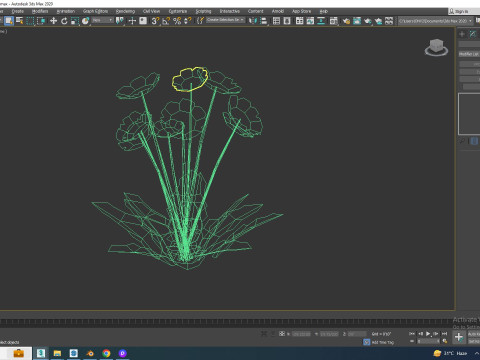The width and height of the screenshot is (480, 360).
Task: Open Create Selection Set dropdown
Action: [x=225, y=20]
